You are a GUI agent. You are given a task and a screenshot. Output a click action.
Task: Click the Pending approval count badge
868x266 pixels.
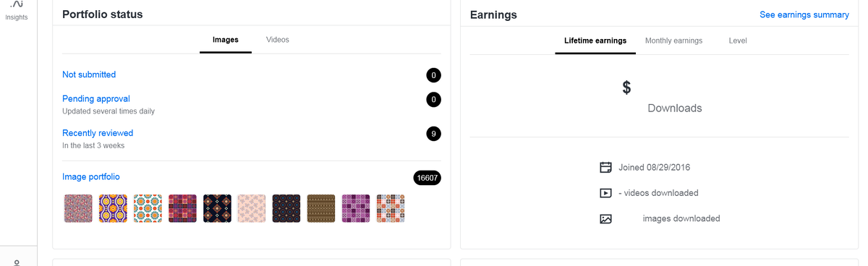[x=433, y=100]
